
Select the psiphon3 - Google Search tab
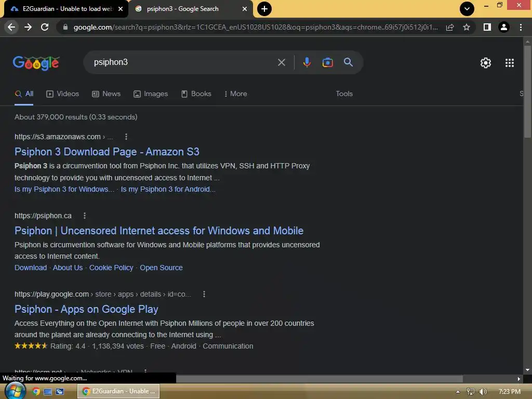[x=190, y=9]
